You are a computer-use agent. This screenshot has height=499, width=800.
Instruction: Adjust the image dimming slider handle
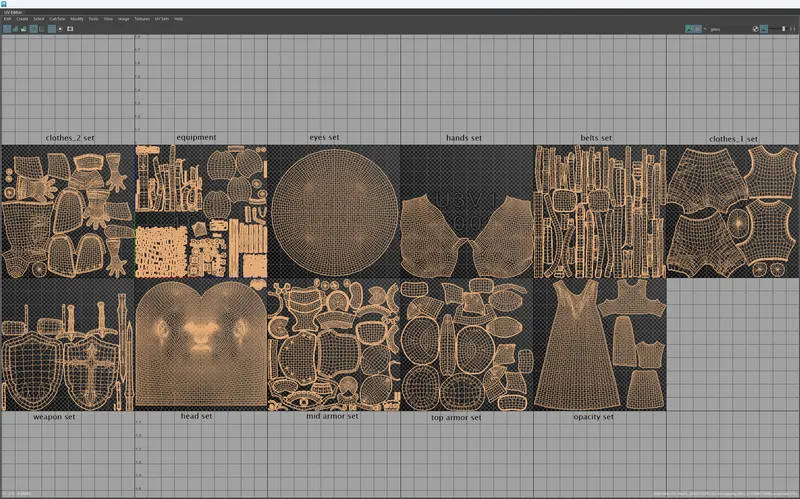[784, 29]
